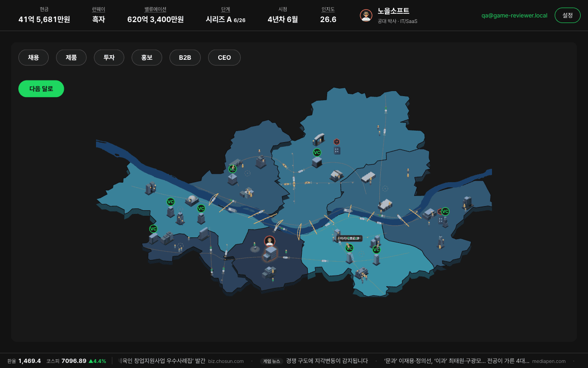Click the twin-tower building on far west district
The image size is (588, 368).
click(x=151, y=188)
